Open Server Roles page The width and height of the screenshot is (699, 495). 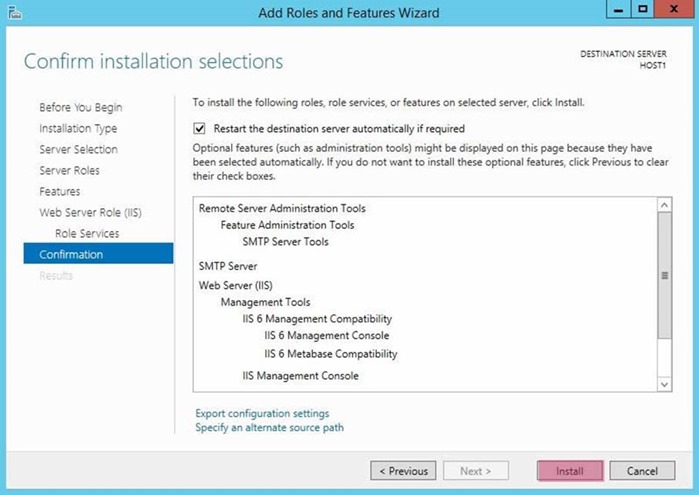pos(69,170)
